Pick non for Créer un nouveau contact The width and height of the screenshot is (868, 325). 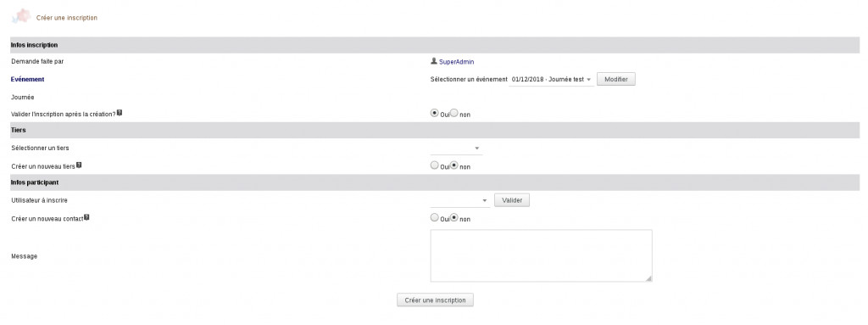point(454,217)
